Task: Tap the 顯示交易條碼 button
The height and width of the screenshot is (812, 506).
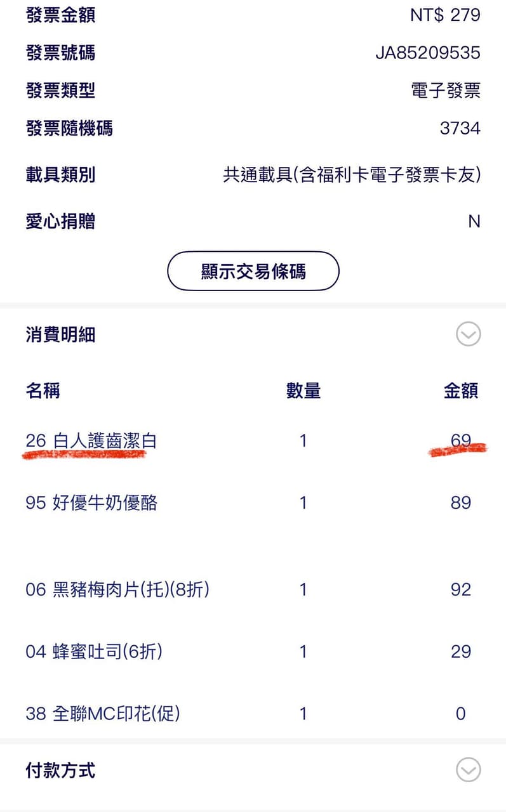Action: (253, 272)
